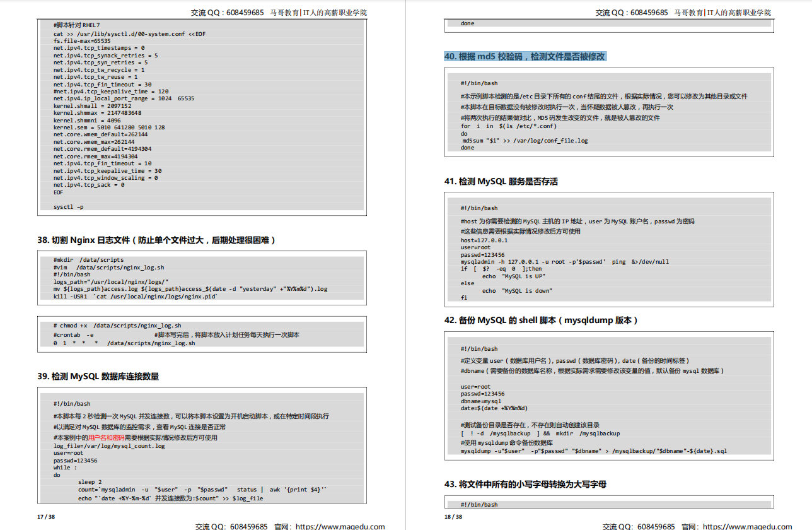The image size is (812, 530).
Task: Click 'net.ipv4.tcp_sack = 0'
Action: coord(89,185)
